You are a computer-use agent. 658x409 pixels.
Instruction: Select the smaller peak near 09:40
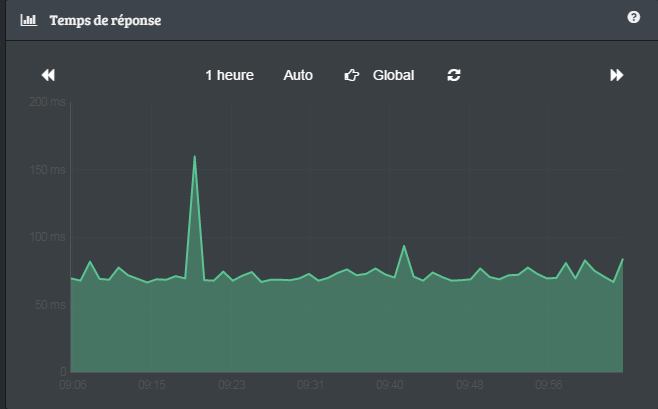pyautogui.click(x=404, y=246)
